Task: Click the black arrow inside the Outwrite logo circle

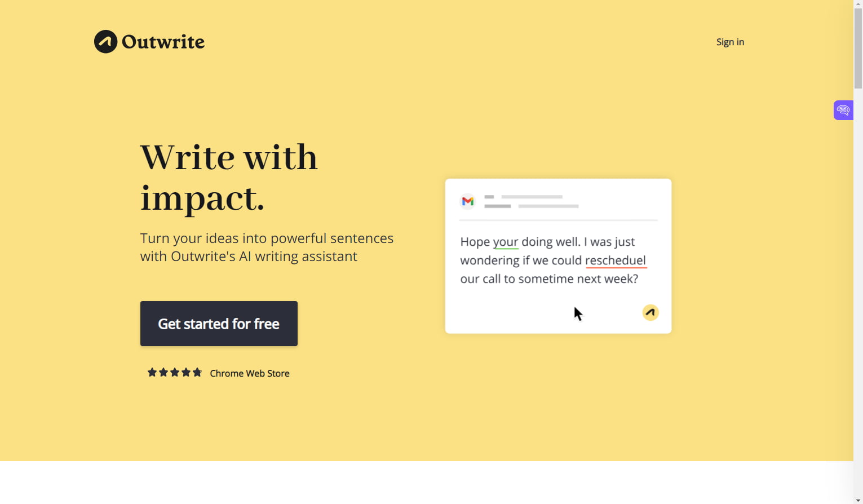Action: [x=105, y=41]
